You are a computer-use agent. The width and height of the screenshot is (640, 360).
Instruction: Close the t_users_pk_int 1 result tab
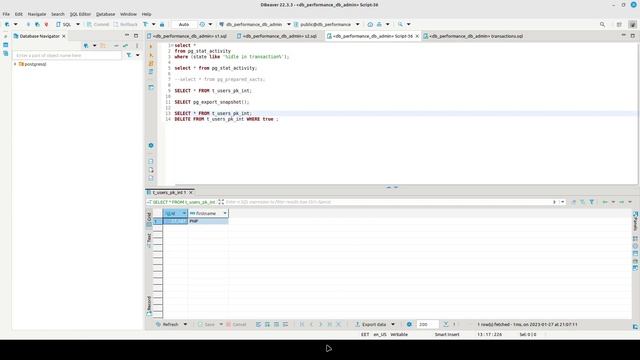tap(191, 192)
